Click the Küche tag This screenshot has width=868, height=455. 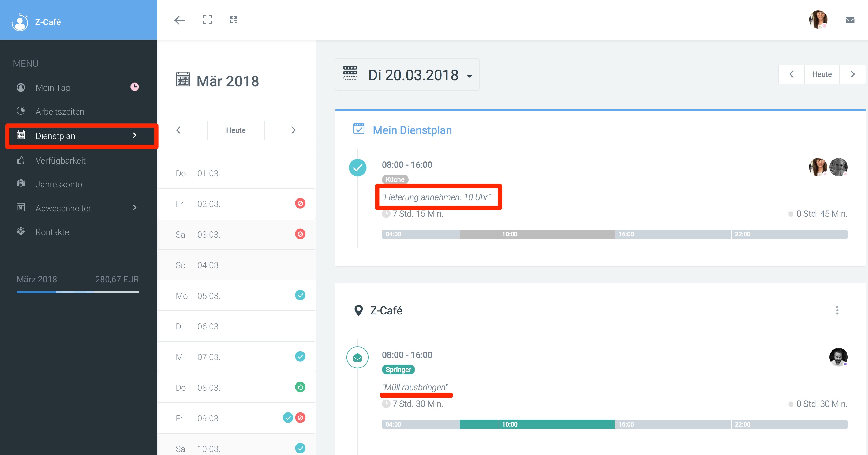[395, 179]
